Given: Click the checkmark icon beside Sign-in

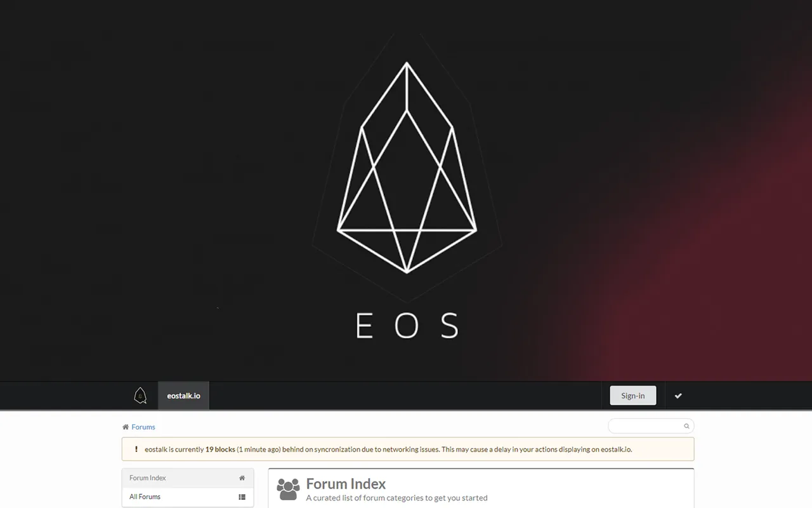Looking at the screenshot, I should pos(678,396).
